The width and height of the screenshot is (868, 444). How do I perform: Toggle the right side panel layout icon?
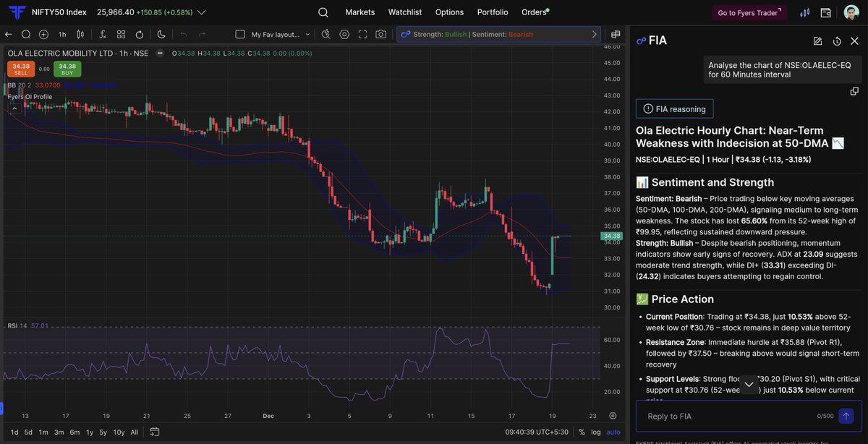click(x=616, y=34)
